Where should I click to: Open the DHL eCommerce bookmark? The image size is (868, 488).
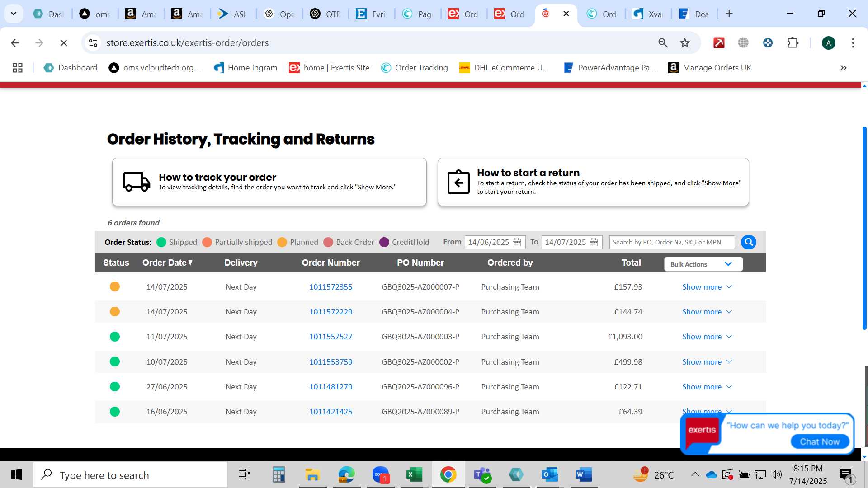(x=504, y=68)
